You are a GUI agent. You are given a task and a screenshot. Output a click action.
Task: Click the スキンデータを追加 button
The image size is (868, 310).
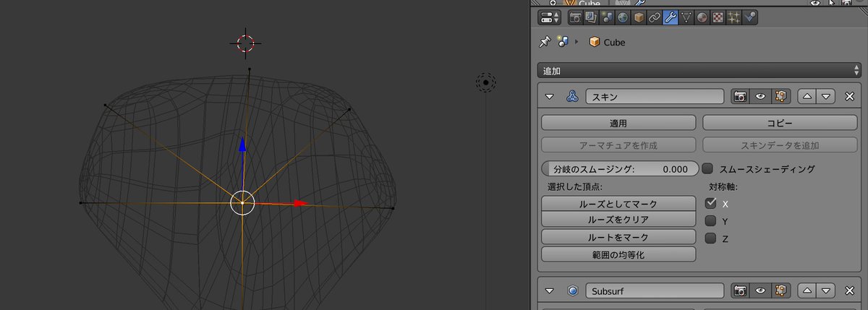[x=780, y=145]
